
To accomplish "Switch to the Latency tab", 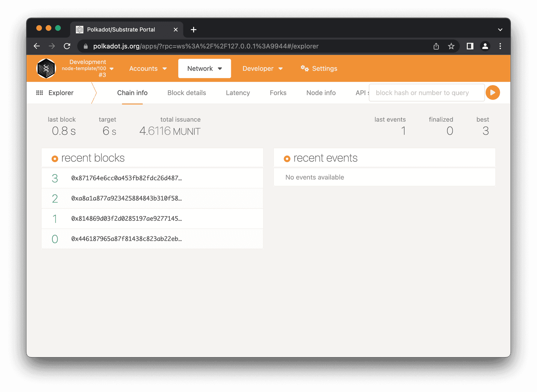I will coord(238,93).
